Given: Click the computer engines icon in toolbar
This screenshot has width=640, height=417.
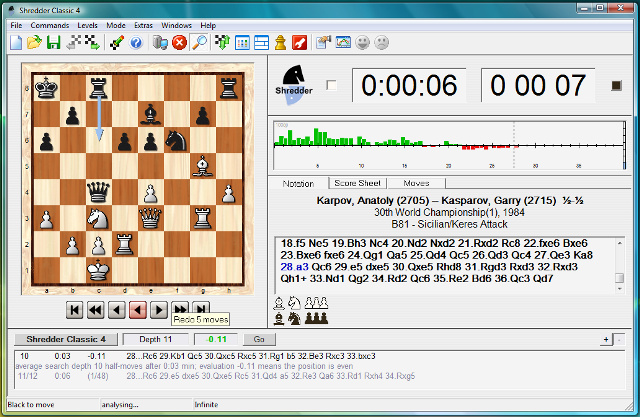Looking at the screenshot, I should [160, 42].
